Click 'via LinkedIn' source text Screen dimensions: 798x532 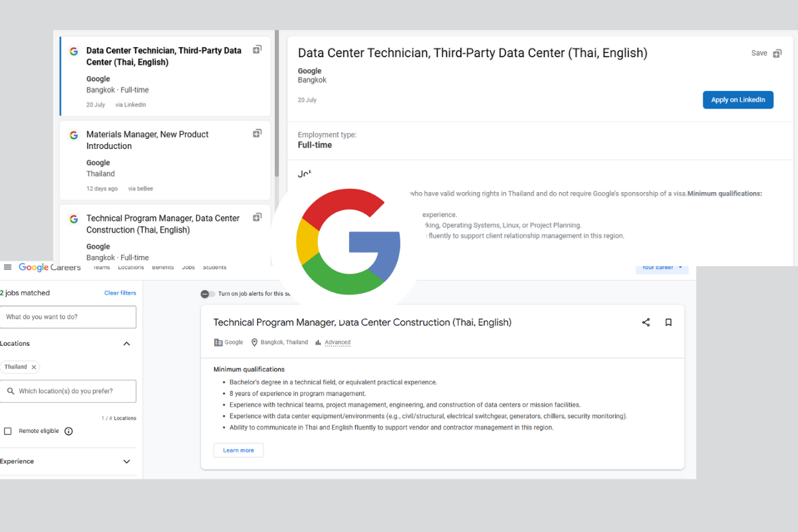[x=130, y=105]
